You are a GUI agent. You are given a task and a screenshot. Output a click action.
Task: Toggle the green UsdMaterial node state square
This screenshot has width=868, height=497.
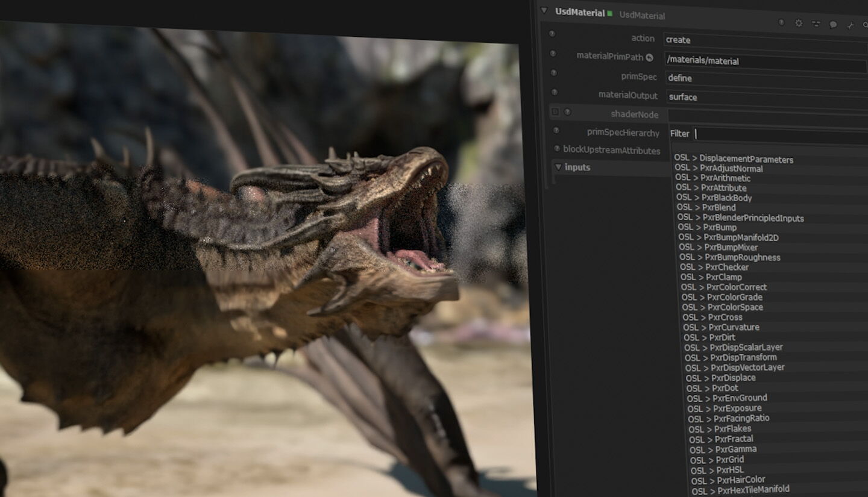pos(610,13)
